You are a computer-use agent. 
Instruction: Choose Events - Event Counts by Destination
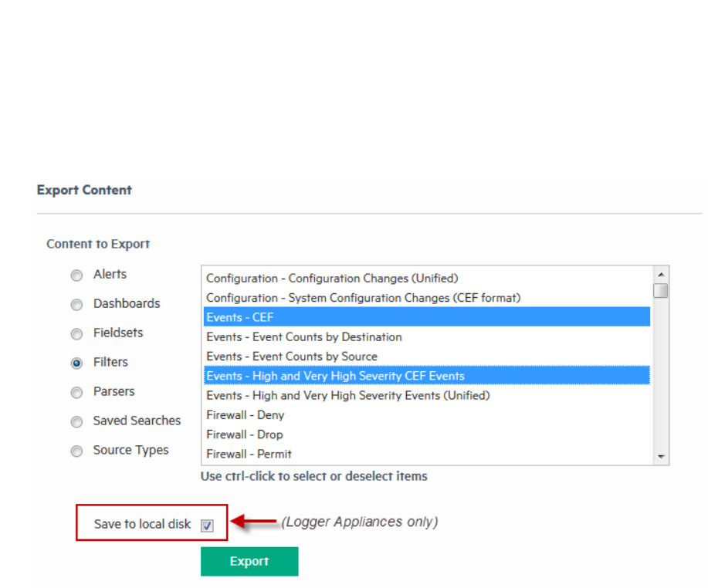304,337
